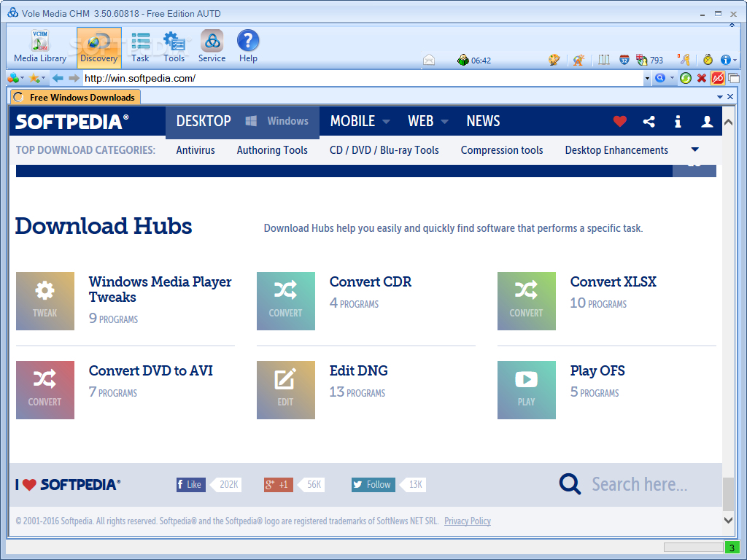
Task: Click the URL address field
Action: (x=363, y=78)
